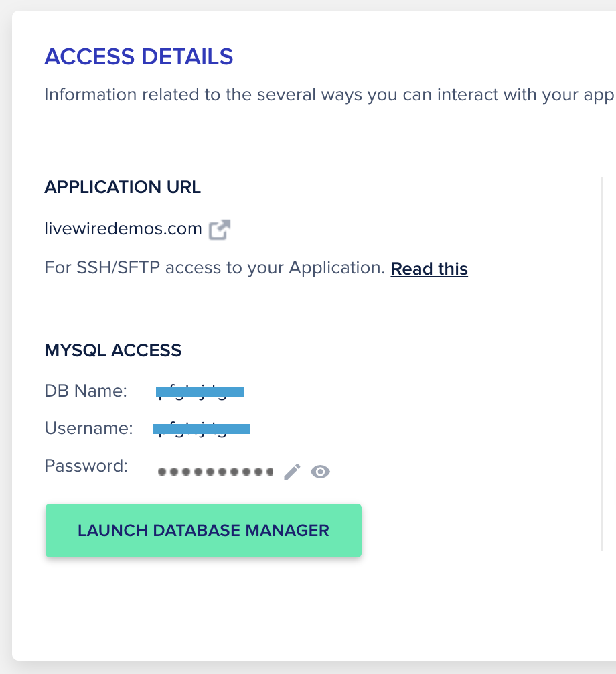Click the "Password:" label
616x674 pixels.
[86, 466]
